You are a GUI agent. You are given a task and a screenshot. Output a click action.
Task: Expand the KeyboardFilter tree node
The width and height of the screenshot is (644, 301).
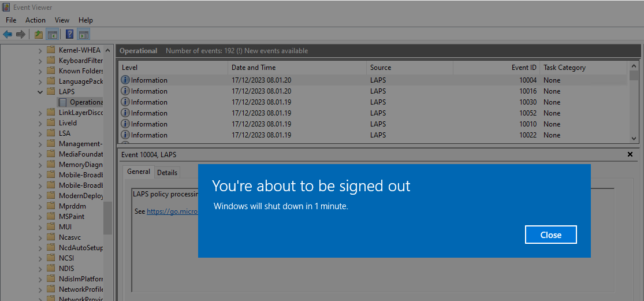40,60
